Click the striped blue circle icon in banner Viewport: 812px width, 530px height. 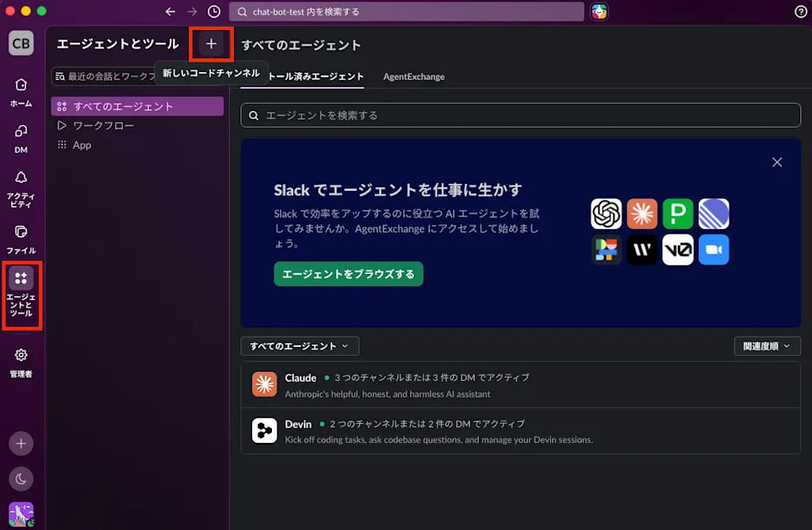coord(714,213)
